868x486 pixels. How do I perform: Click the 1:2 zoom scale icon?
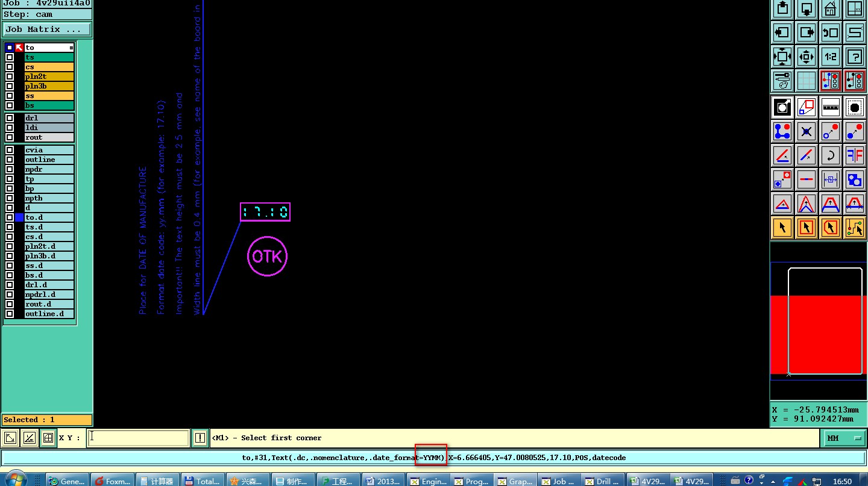pos(831,57)
